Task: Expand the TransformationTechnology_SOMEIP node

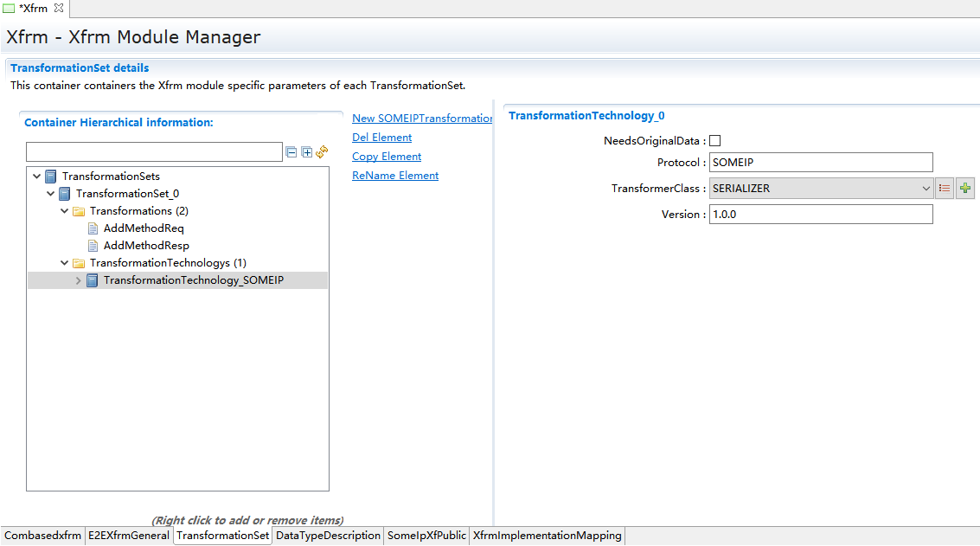Action: coord(79,280)
